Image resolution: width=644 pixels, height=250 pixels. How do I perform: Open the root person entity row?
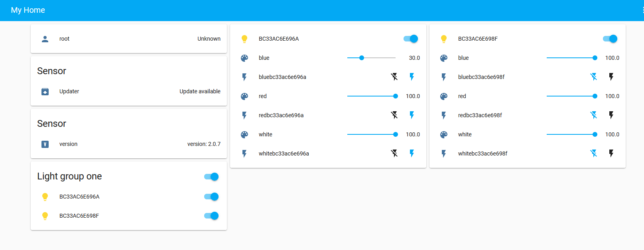(x=129, y=39)
